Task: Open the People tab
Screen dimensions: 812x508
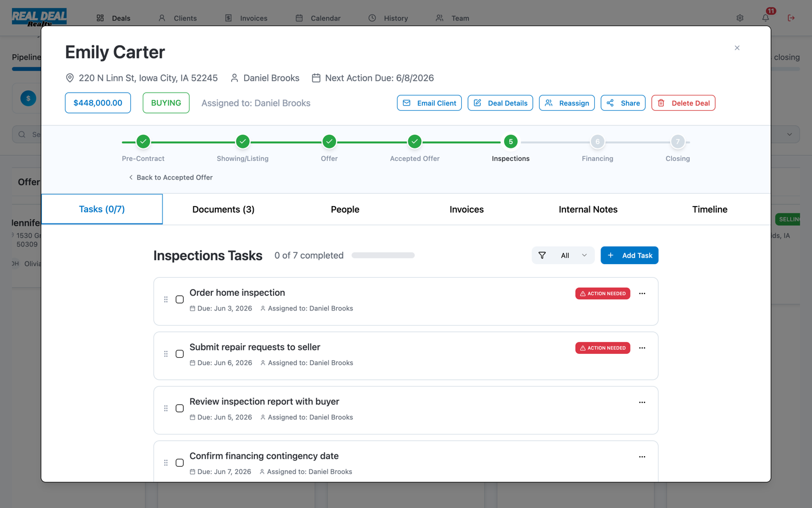Action: [345, 209]
